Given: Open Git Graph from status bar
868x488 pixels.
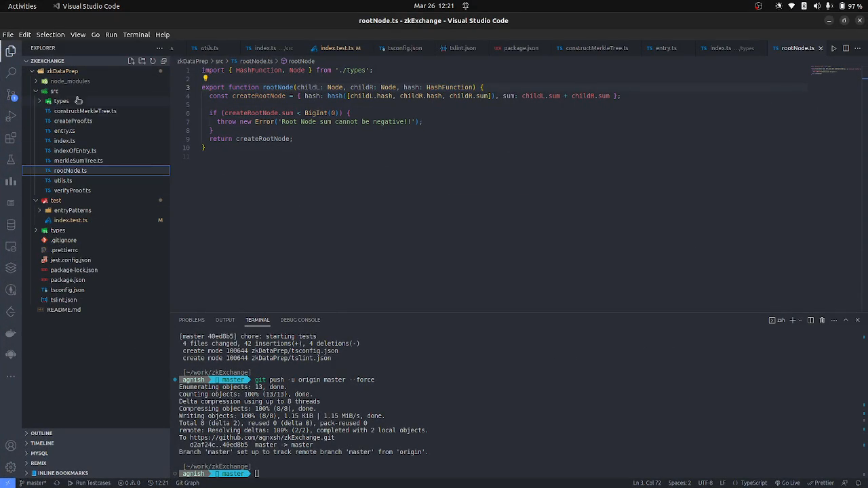Looking at the screenshot, I should click(x=188, y=483).
